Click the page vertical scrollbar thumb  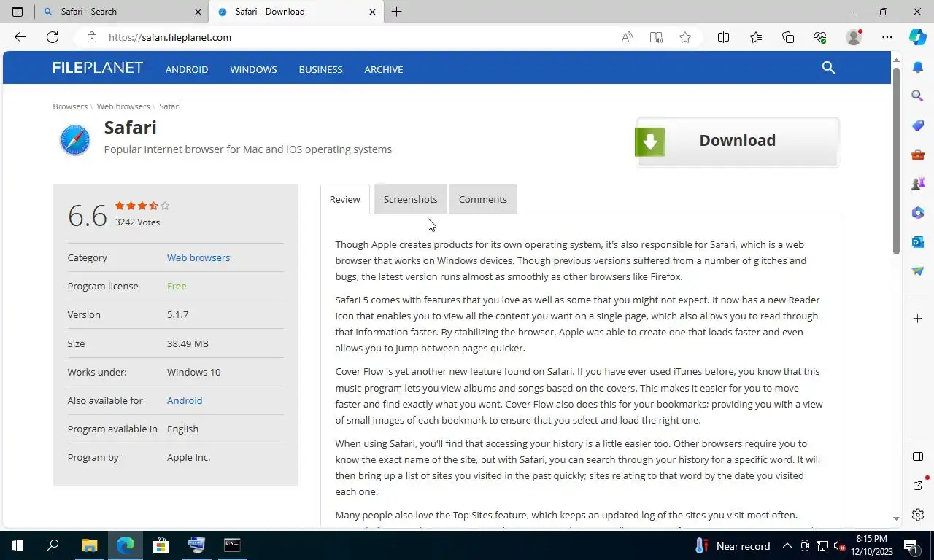click(x=896, y=162)
